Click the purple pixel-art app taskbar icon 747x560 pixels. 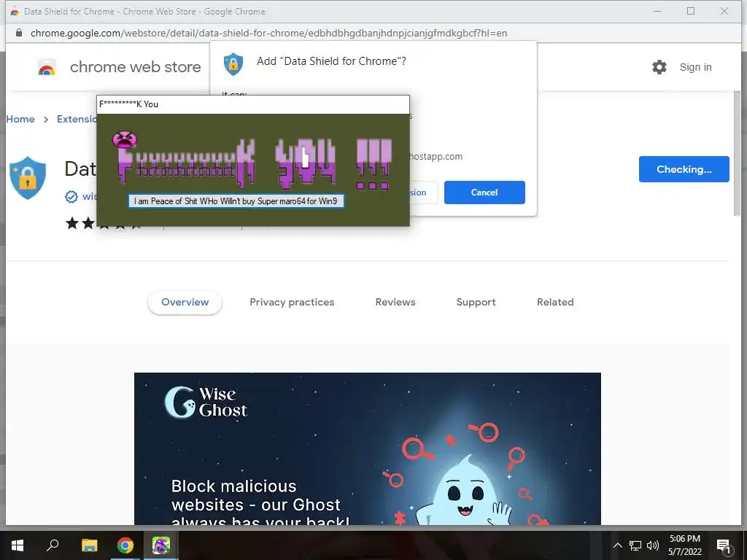coord(161,545)
